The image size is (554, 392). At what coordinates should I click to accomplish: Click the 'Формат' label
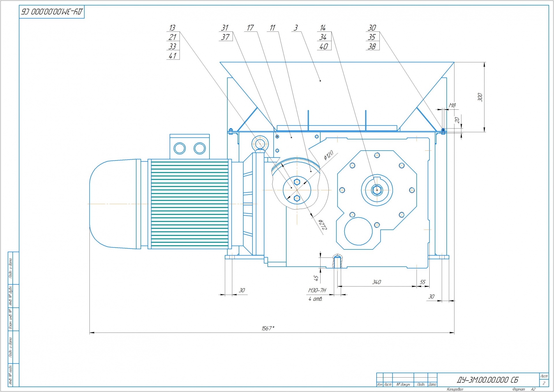[x=519, y=389]
